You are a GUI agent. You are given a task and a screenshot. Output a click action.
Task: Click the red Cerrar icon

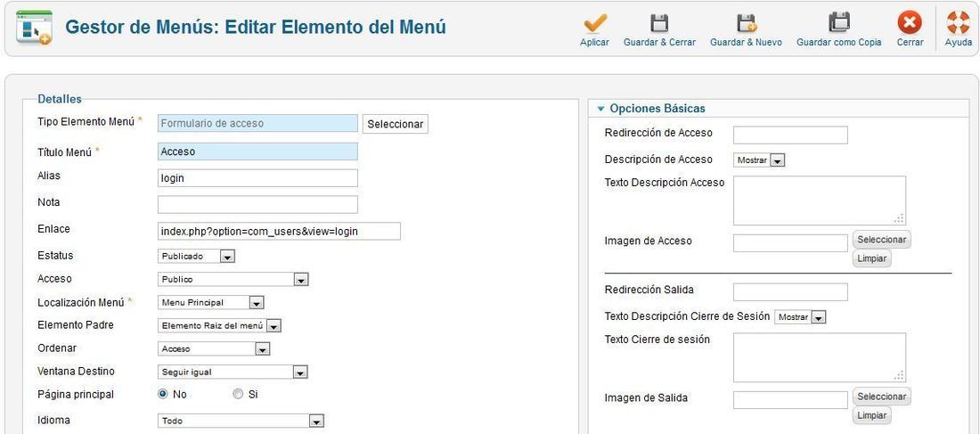(x=910, y=23)
